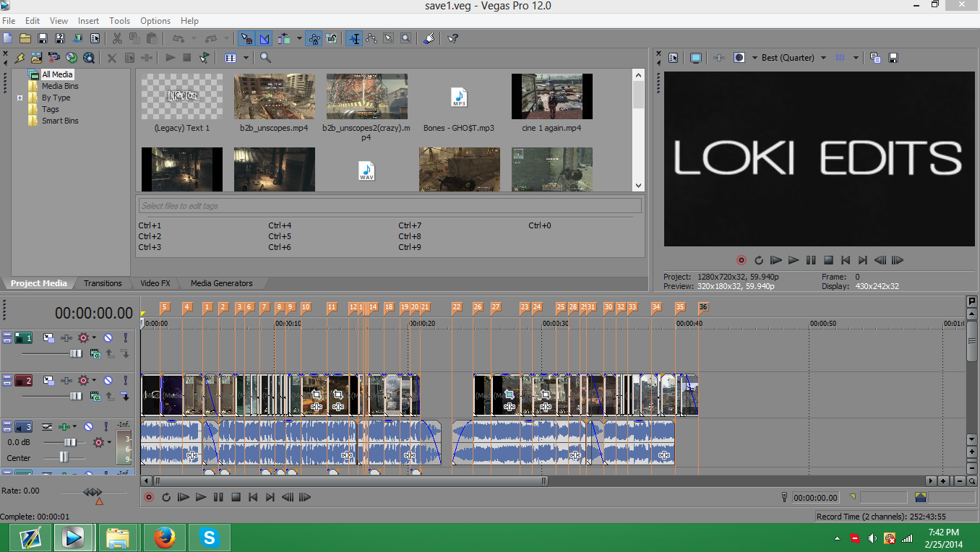The image size is (980, 552).
Task: Click Stop in the video preview transport
Action: click(x=828, y=260)
